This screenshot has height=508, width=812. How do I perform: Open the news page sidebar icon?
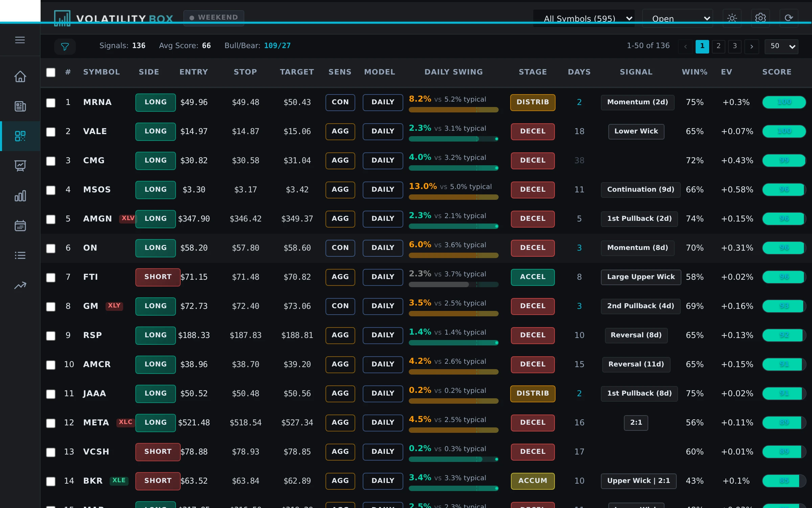click(x=20, y=106)
